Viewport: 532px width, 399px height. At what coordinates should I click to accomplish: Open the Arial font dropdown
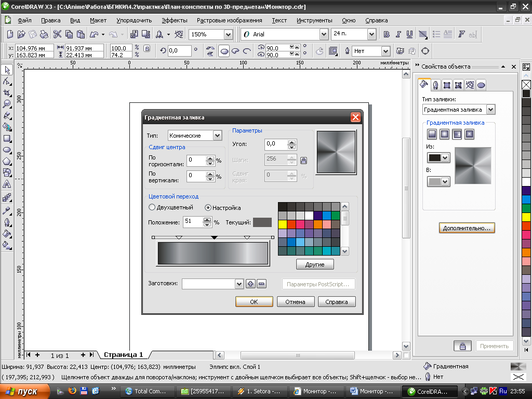324,34
